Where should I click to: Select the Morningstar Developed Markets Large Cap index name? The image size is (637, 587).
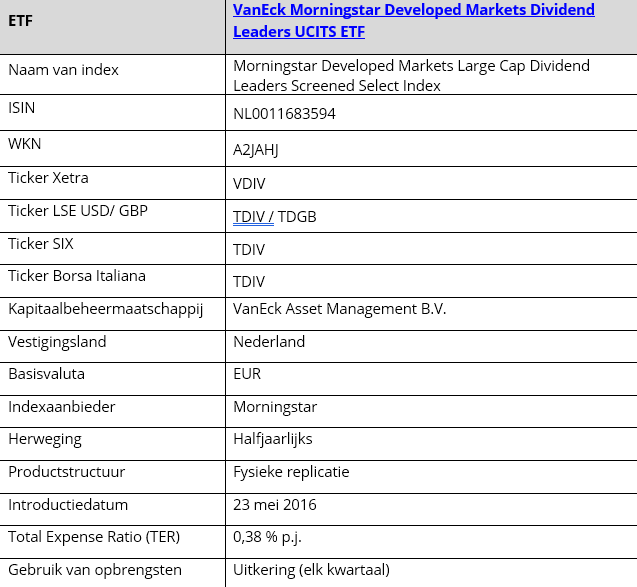click(411, 76)
